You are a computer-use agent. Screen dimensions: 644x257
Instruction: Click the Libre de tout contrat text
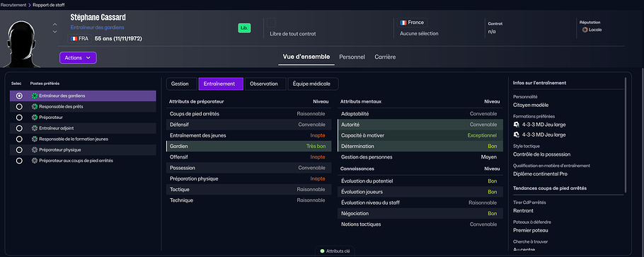pyautogui.click(x=293, y=34)
